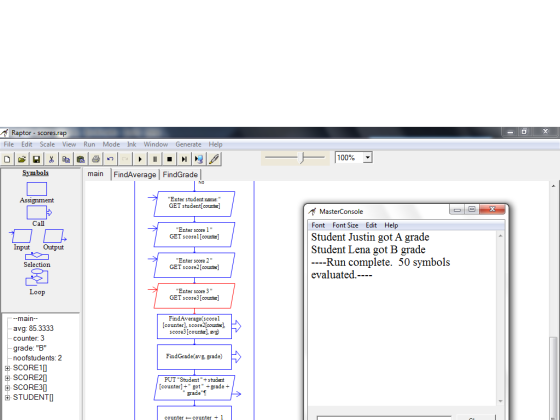Click 'Student Lena got B grade' console line
Screen dimensions: 560x420
pyautogui.click(x=368, y=249)
